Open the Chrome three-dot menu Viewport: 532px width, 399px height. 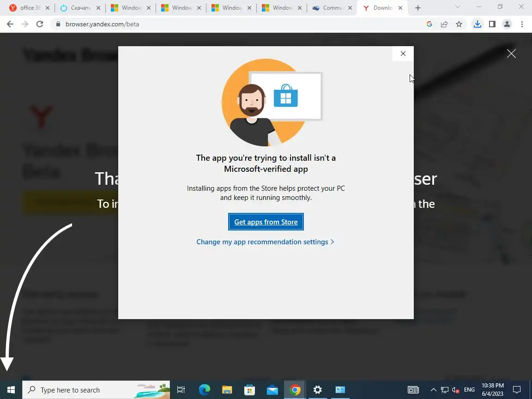point(522,24)
